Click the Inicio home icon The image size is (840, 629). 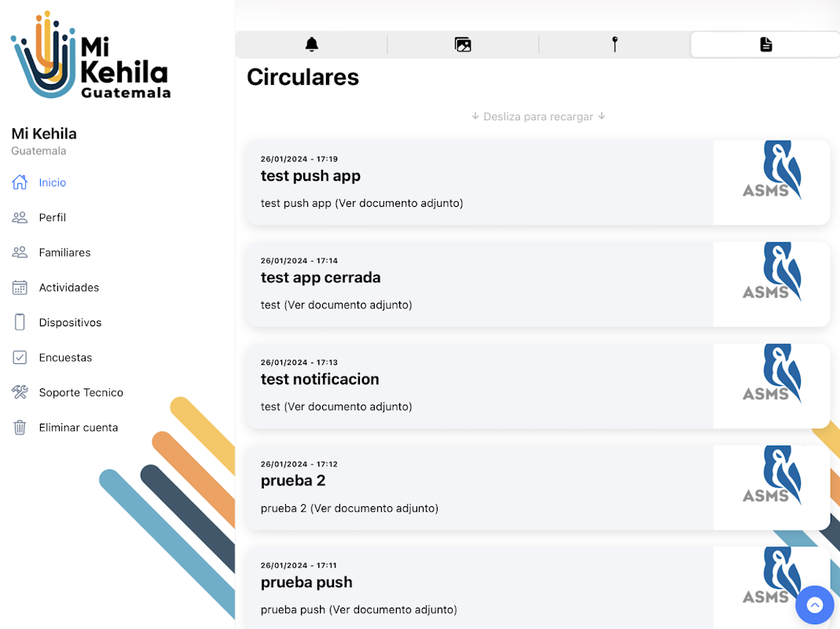click(20, 182)
